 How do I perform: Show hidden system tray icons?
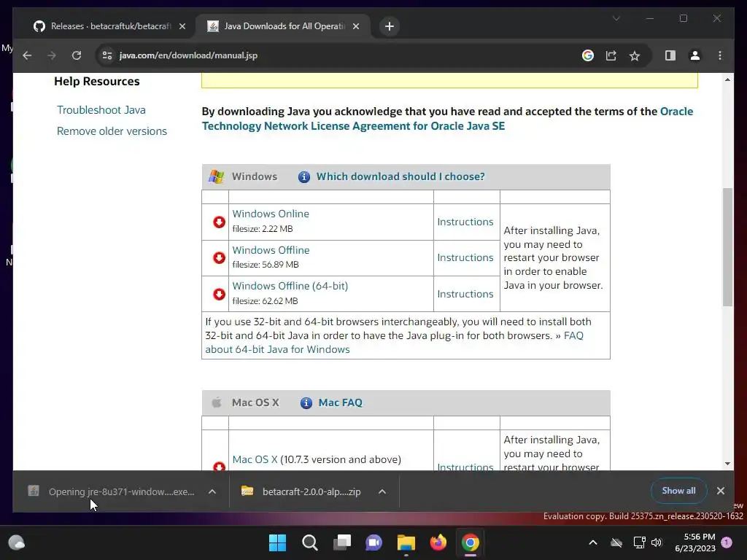pyautogui.click(x=593, y=542)
